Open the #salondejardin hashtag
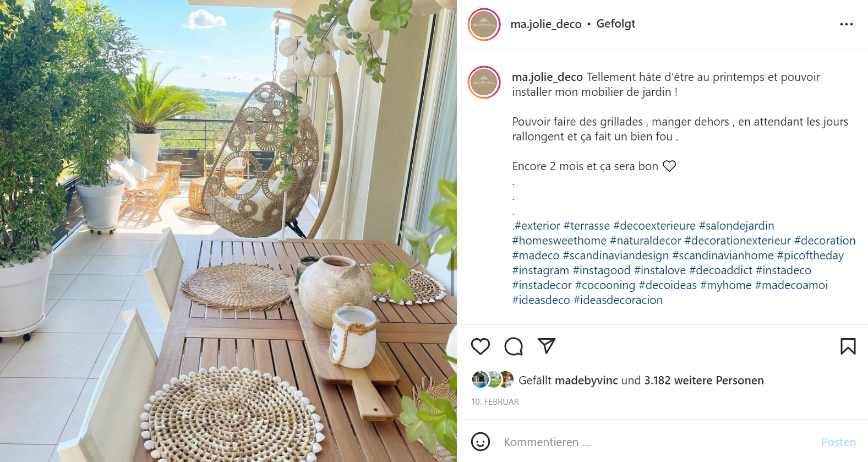 [x=736, y=226]
